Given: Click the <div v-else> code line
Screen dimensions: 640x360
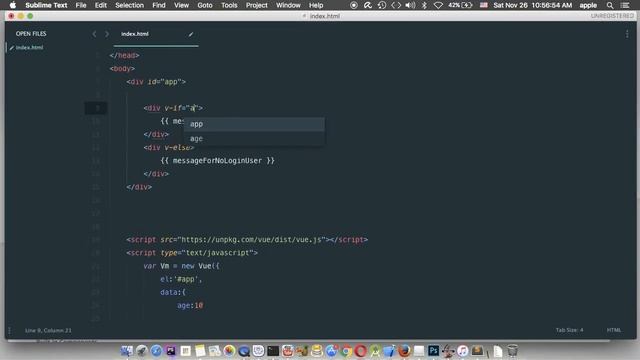Looking at the screenshot, I should [169, 147].
